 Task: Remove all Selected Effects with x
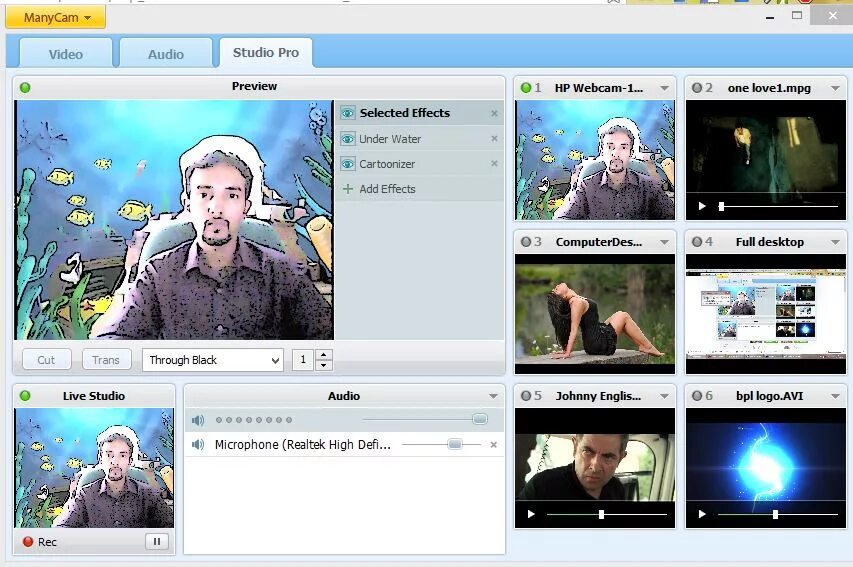[x=494, y=113]
